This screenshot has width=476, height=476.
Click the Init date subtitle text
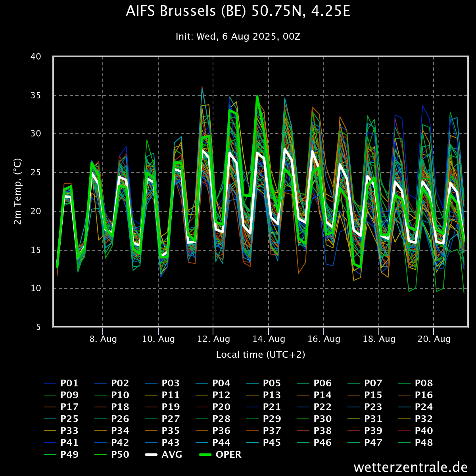point(238,36)
